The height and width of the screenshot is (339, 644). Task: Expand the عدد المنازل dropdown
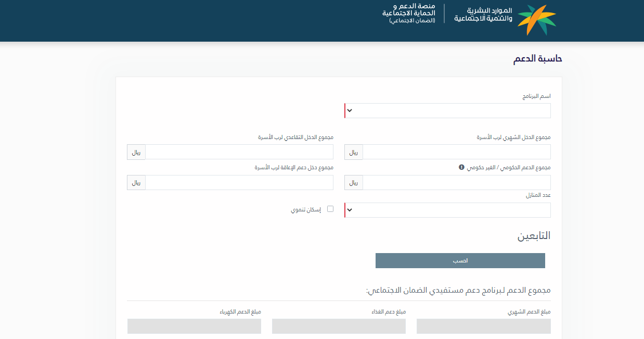pyautogui.click(x=447, y=210)
